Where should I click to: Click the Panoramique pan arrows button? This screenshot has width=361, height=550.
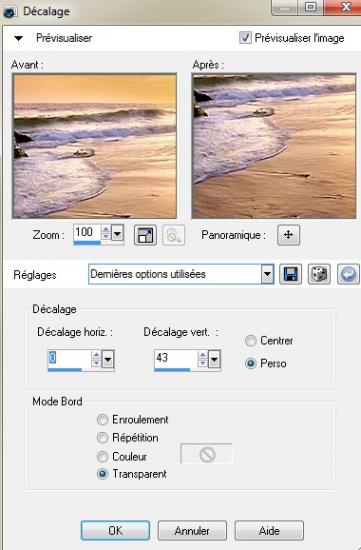288,235
